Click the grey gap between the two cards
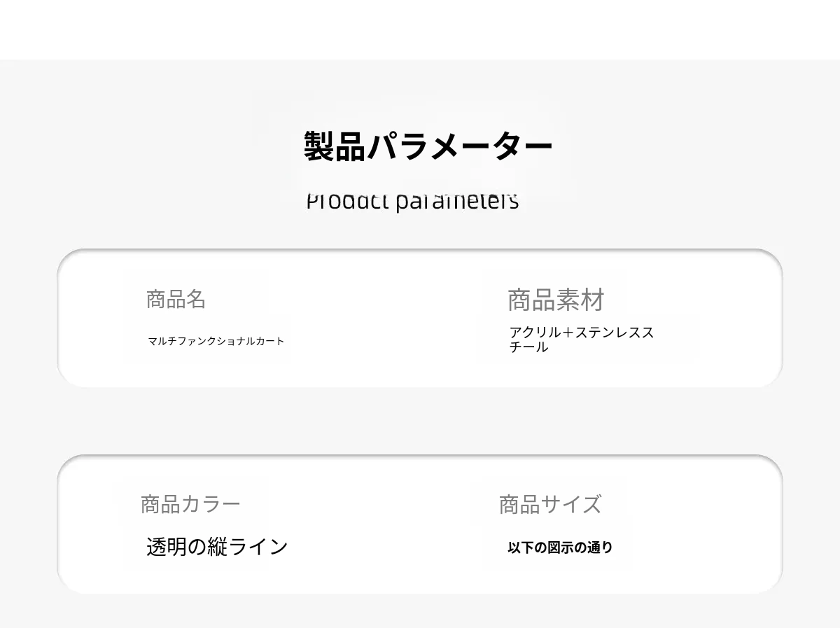 click(420, 421)
